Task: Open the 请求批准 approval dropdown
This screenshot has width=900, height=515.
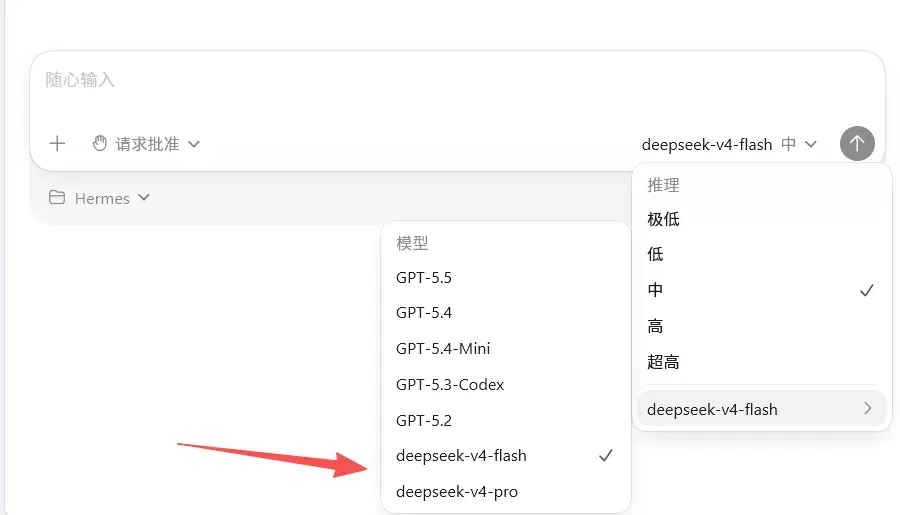Action: [x=146, y=144]
